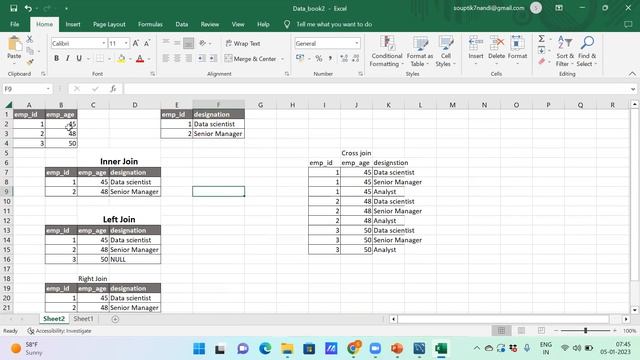The width and height of the screenshot is (640, 360).
Task: Click the red Font Color A
Action: tap(140, 59)
